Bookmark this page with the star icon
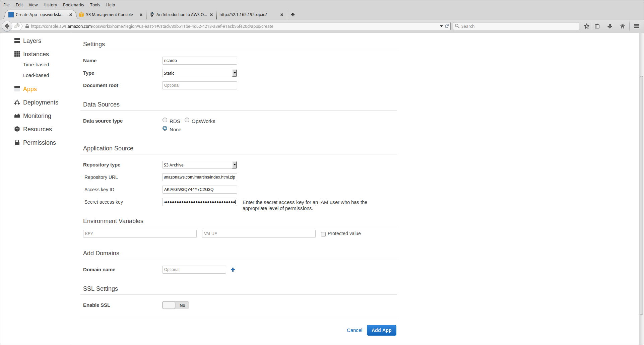 (587, 26)
